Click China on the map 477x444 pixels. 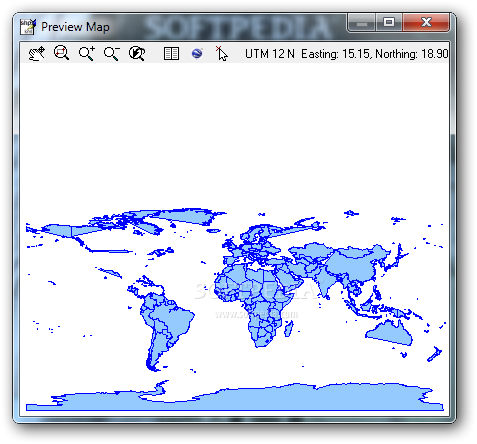[x=353, y=267]
